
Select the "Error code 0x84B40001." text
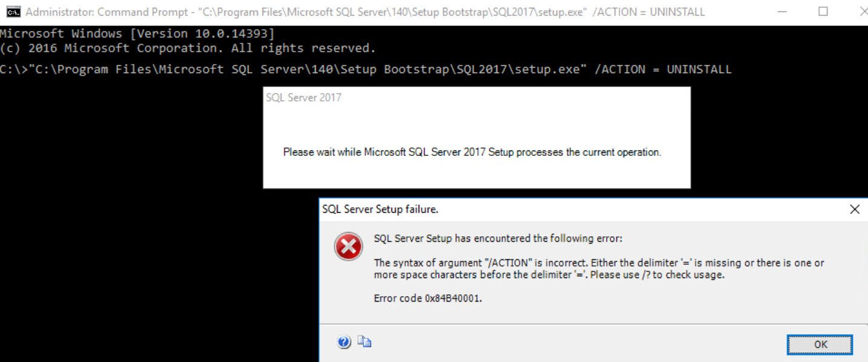(x=428, y=298)
